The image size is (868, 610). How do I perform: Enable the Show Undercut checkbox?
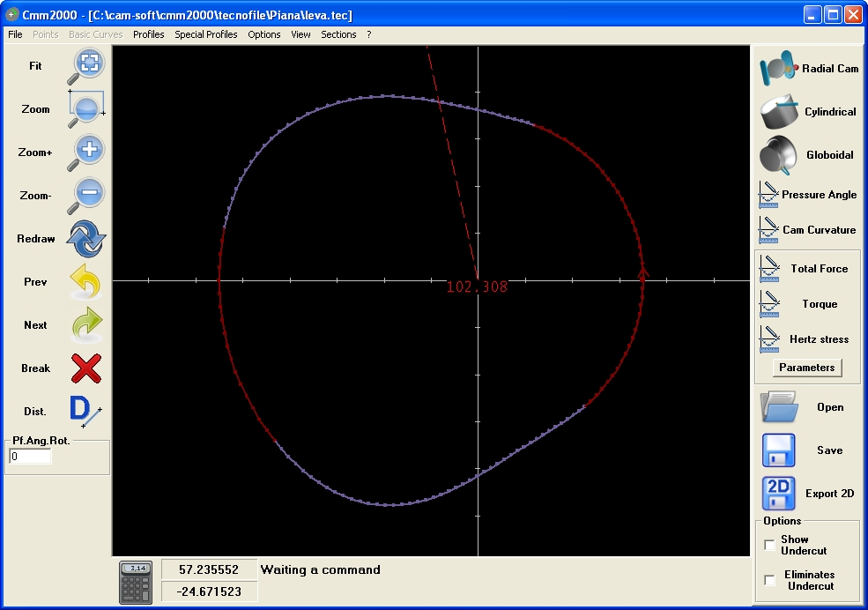769,545
